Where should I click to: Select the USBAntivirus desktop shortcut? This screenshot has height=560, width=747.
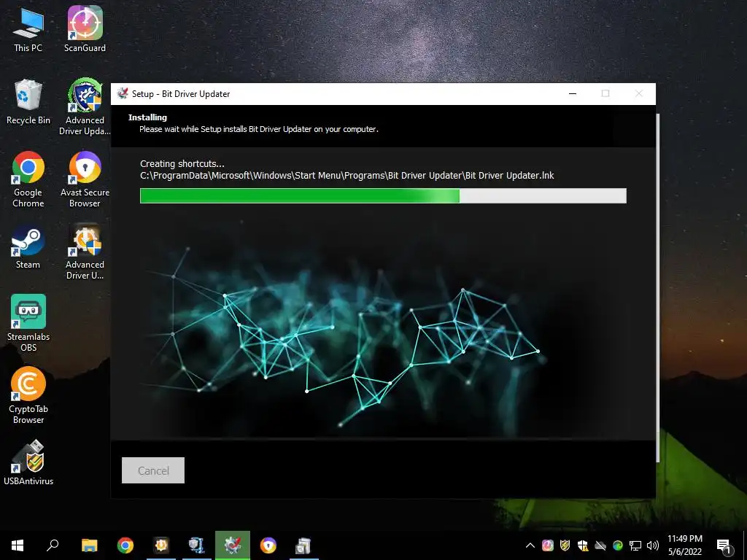point(28,463)
